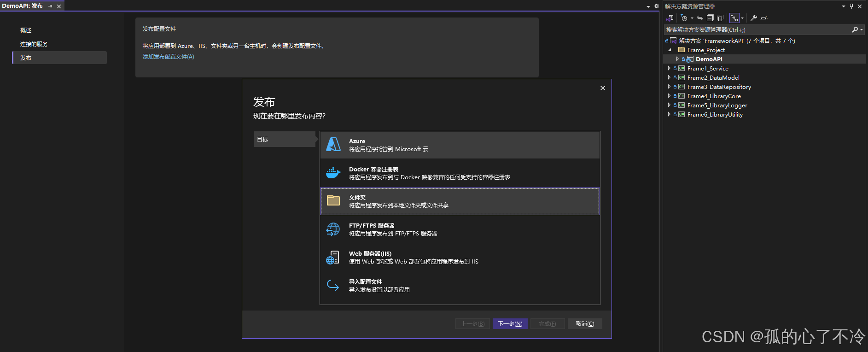Viewport: 868px width, 352px height.
Task: Select the 目标 step tab in the publish dialog
Action: (285, 139)
